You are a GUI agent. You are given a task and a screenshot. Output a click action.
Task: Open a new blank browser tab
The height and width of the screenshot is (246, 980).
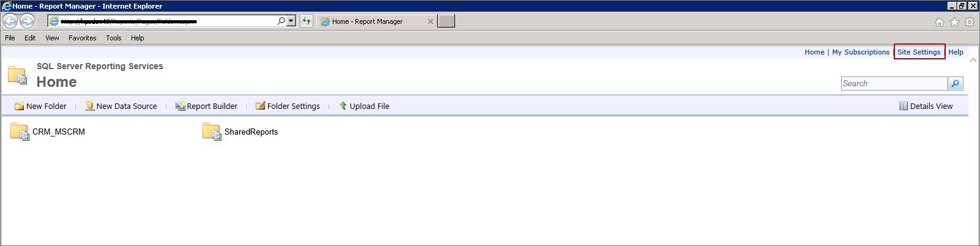click(x=447, y=21)
